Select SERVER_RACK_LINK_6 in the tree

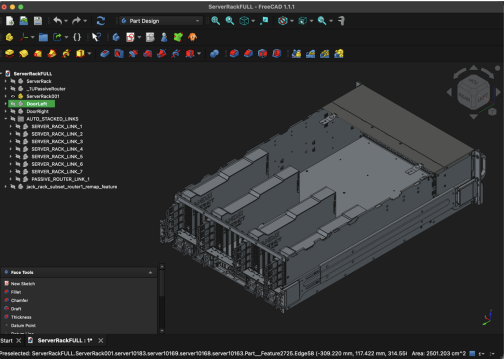click(x=57, y=164)
